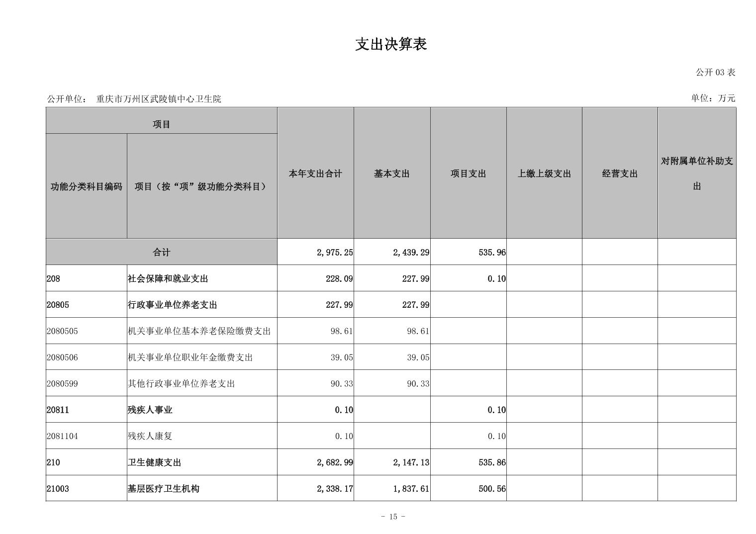The height and width of the screenshot is (534, 756).
Task: Select the 卫生健康支出 total 2,682.99
Action: click(335, 462)
